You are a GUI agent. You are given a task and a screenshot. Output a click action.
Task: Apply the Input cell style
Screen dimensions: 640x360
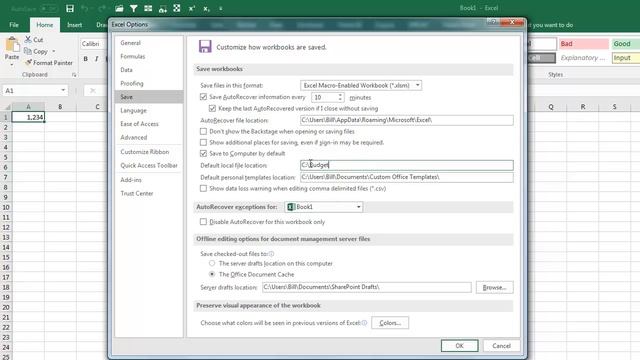[x=625, y=58]
